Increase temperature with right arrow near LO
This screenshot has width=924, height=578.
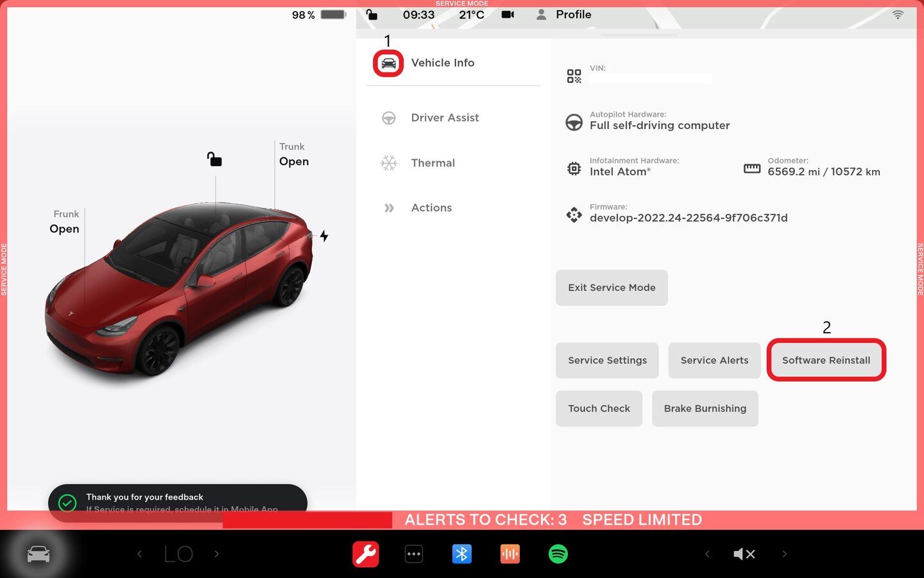[x=217, y=554]
